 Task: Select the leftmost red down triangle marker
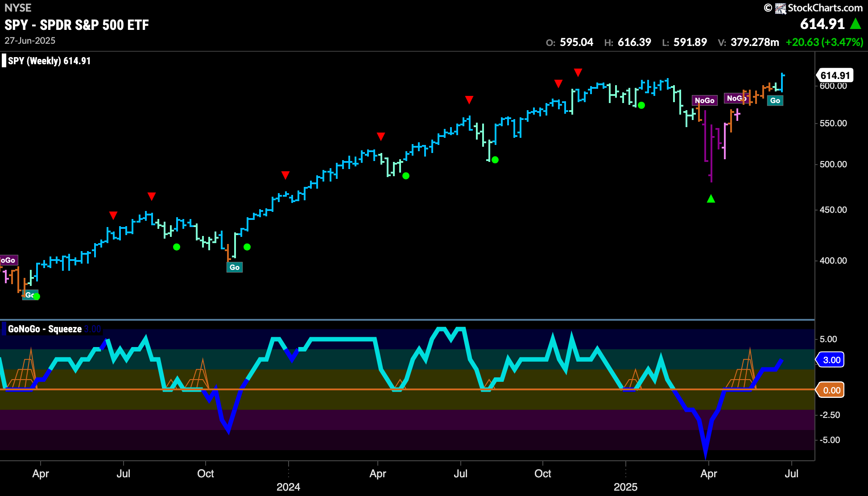click(113, 215)
